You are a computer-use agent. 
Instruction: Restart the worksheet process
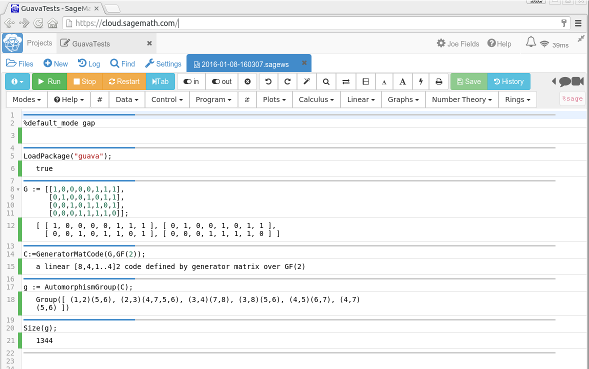point(124,82)
